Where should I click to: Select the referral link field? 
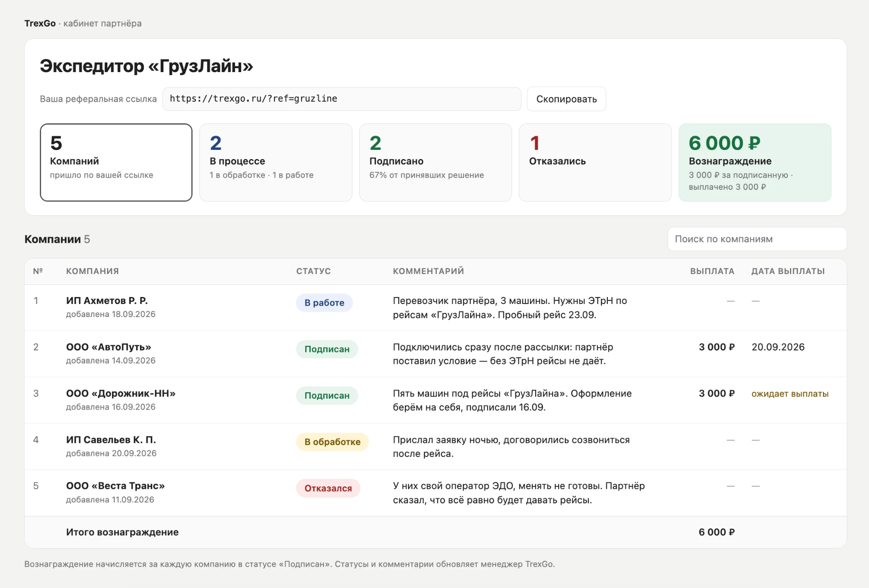pos(342,99)
